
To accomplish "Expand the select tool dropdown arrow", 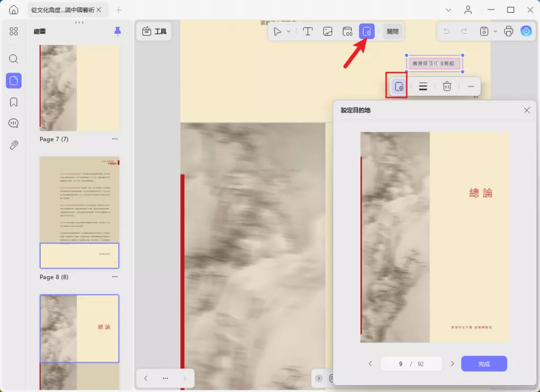I will [x=288, y=31].
